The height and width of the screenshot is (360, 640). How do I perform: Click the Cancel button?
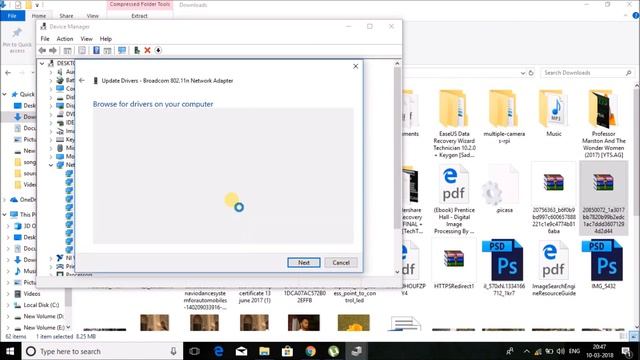[341, 262]
